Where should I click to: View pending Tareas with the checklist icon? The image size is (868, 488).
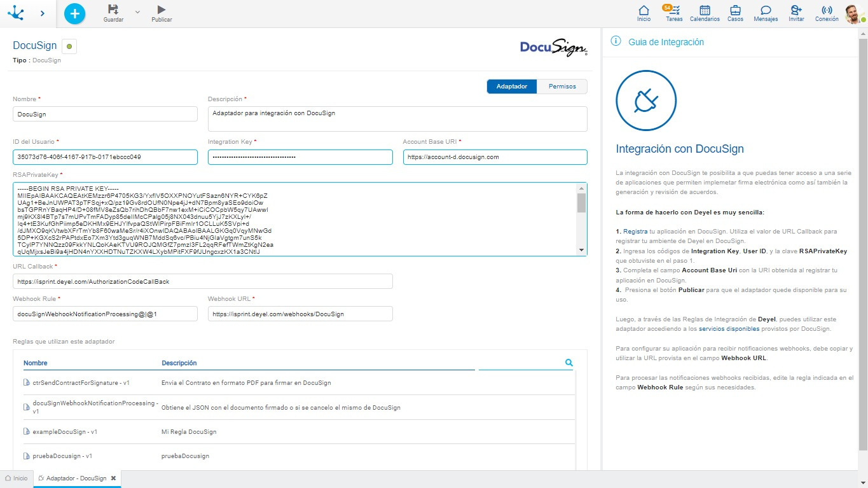pyautogui.click(x=673, y=13)
